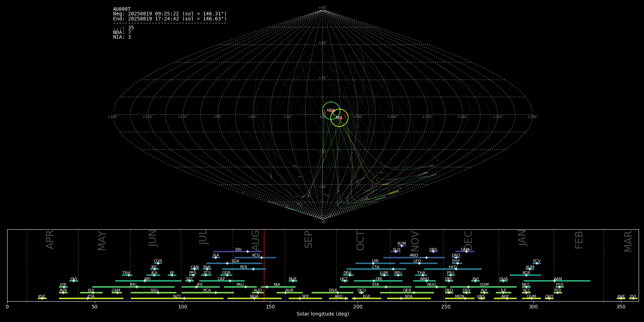The image size is (644, 322).
Task: Click the QUA shower label
Action: click(503, 279)
